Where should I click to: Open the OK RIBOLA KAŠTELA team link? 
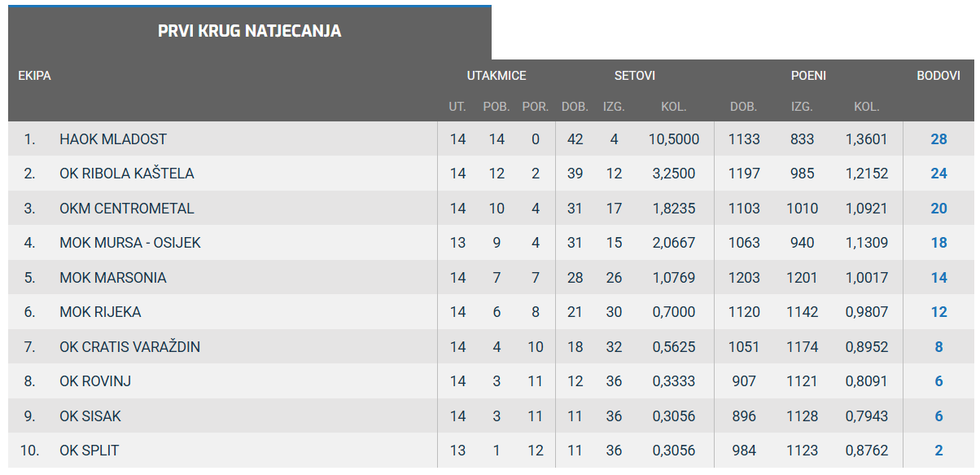coord(126,174)
